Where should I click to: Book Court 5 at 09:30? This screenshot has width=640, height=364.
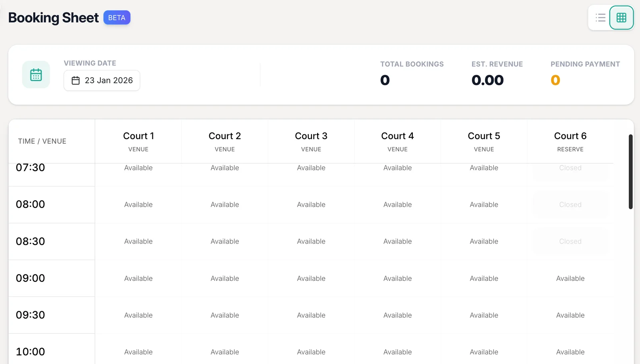point(484,315)
